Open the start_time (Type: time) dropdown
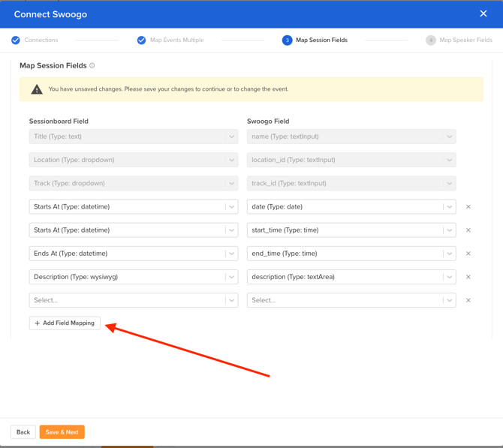The height and width of the screenshot is (448, 503). click(x=351, y=230)
